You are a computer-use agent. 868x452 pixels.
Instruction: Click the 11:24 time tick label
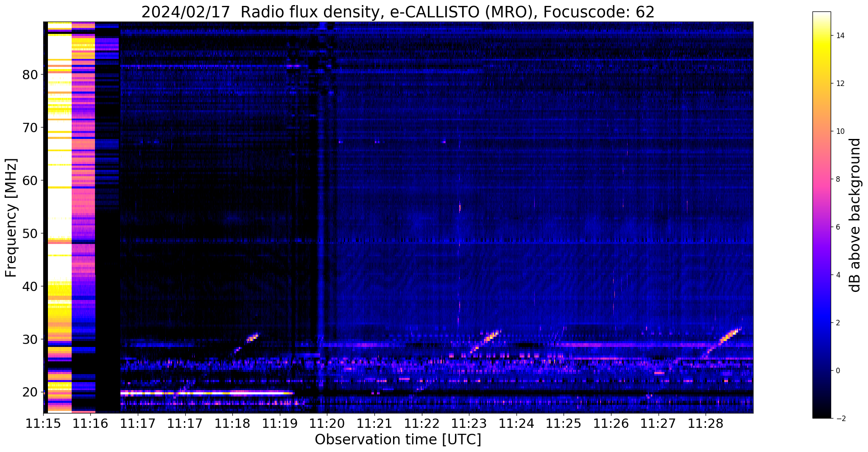point(516,424)
